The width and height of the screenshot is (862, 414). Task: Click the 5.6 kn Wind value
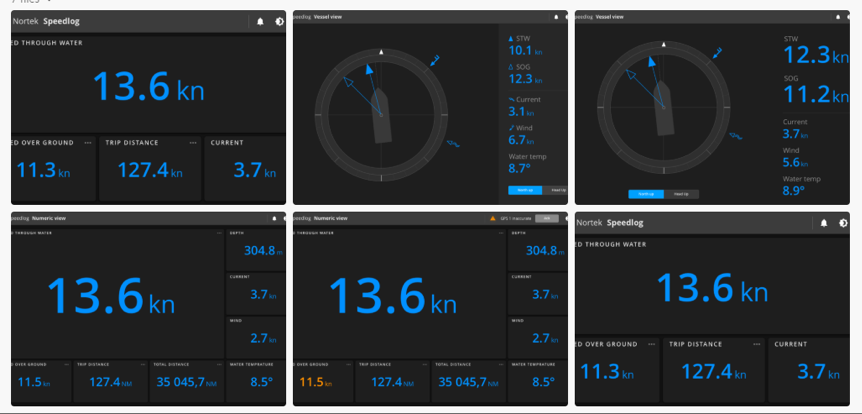pyautogui.click(x=795, y=163)
